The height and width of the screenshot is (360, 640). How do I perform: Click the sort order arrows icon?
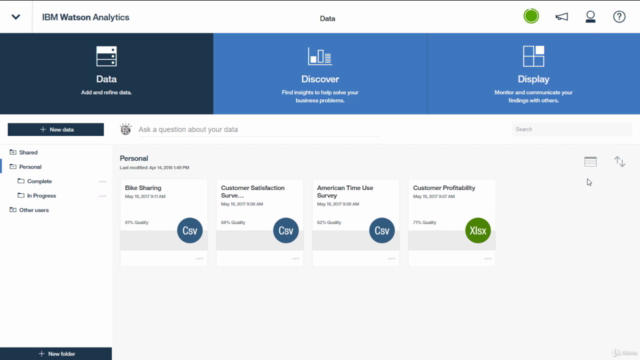(x=620, y=162)
